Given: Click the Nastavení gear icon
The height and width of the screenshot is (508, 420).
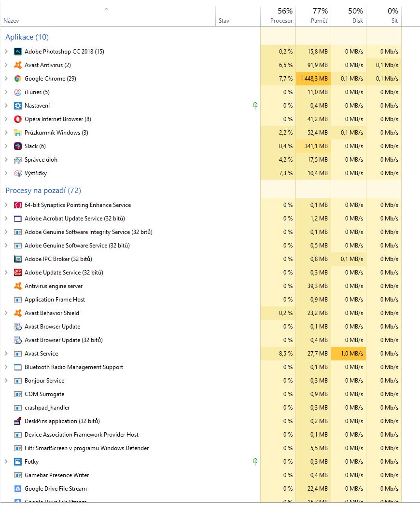Looking at the screenshot, I should click(x=18, y=106).
